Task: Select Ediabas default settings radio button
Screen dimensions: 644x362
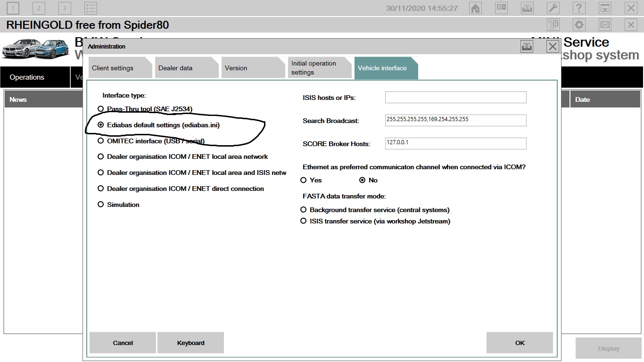Action: click(100, 125)
